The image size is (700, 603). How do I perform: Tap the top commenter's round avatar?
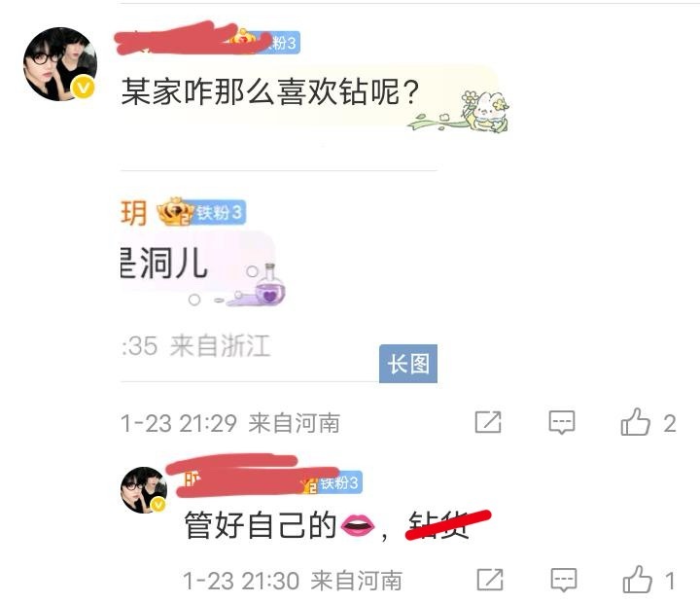[x=60, y=64]
